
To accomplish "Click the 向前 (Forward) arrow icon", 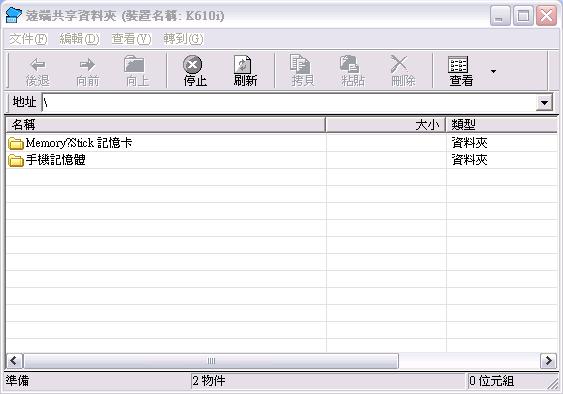I will pyautogui.click(x=87, y=65).
